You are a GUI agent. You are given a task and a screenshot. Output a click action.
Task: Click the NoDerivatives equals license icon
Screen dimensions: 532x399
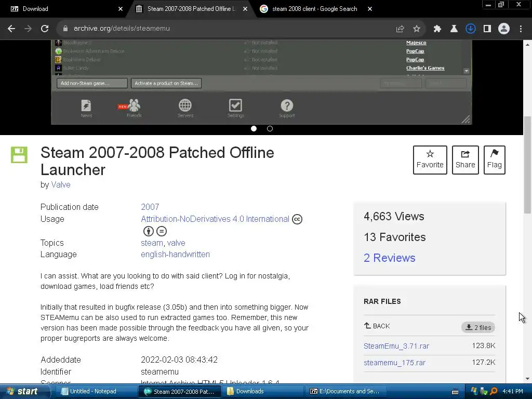pos(162,231)
